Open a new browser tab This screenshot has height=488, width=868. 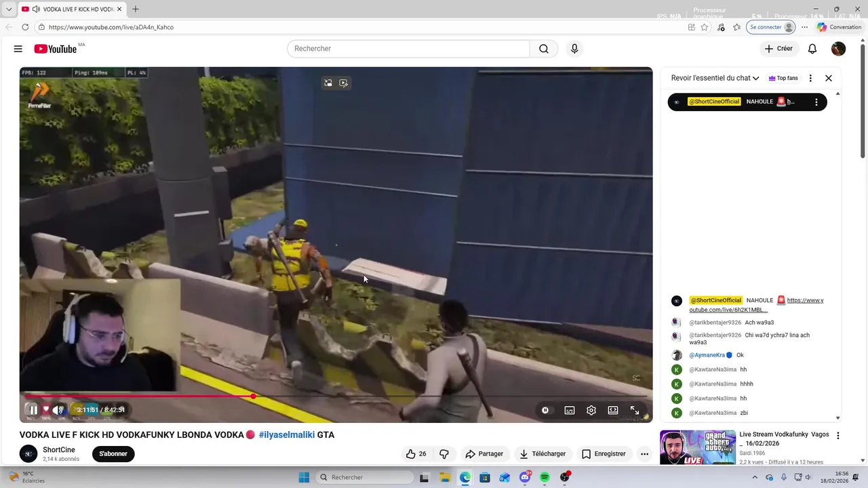[x=136, y=9]
